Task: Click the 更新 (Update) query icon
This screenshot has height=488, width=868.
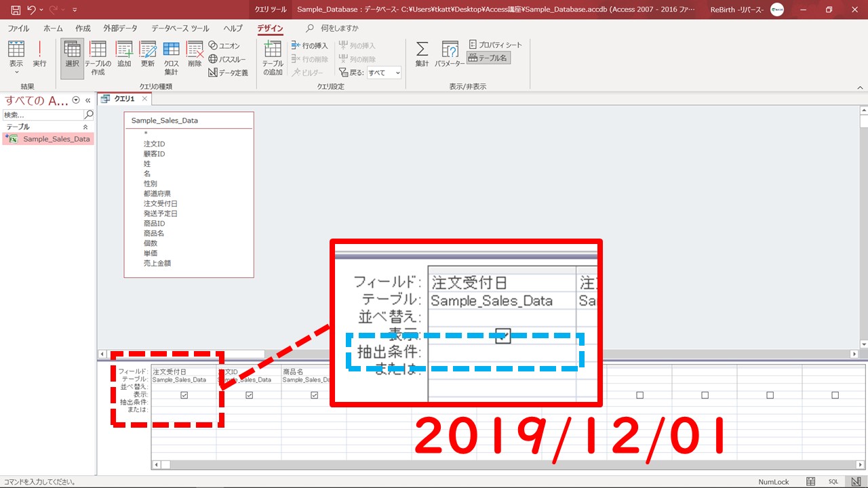Action: click(x=147, y=54)
